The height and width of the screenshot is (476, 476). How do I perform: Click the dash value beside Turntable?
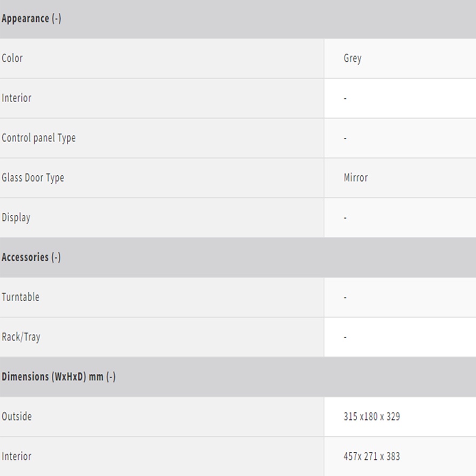click(x=345, y=298)
